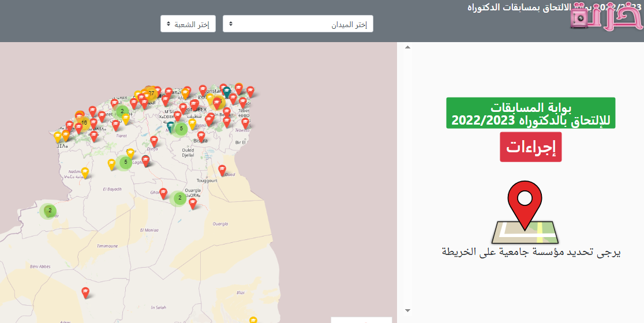Expand the cluster of 5 near Batna
This screenshot has height=323, width=644.
[x=181, y=128]
